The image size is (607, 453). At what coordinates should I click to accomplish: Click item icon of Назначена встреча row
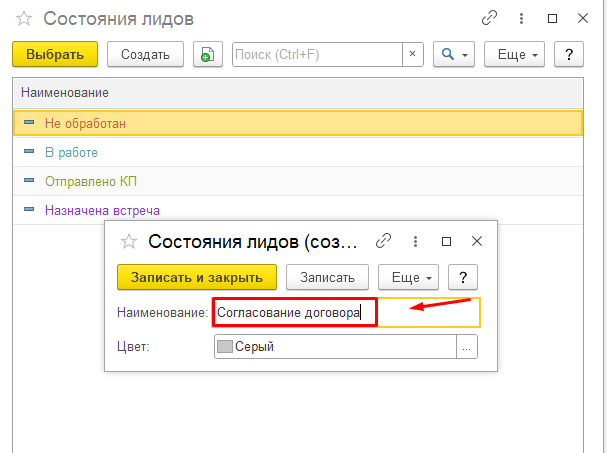coord(29,209)
